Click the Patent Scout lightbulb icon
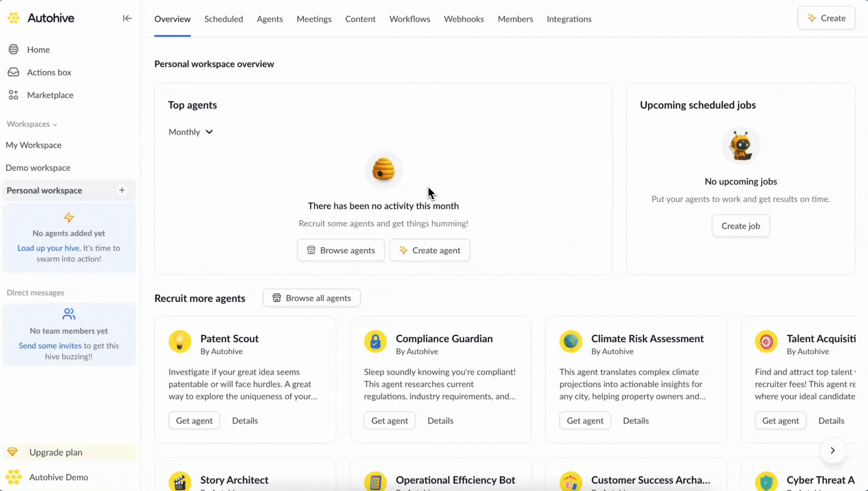The width and height of the screenshot is (868, 491). pos(180,341)
